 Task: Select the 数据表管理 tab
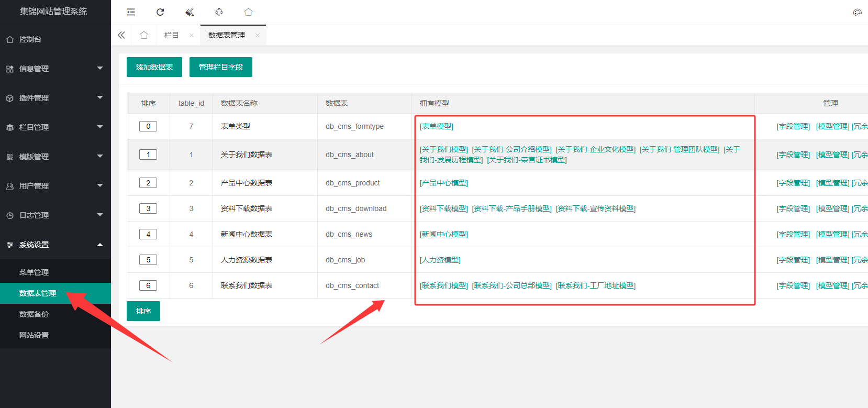point(227,35)
